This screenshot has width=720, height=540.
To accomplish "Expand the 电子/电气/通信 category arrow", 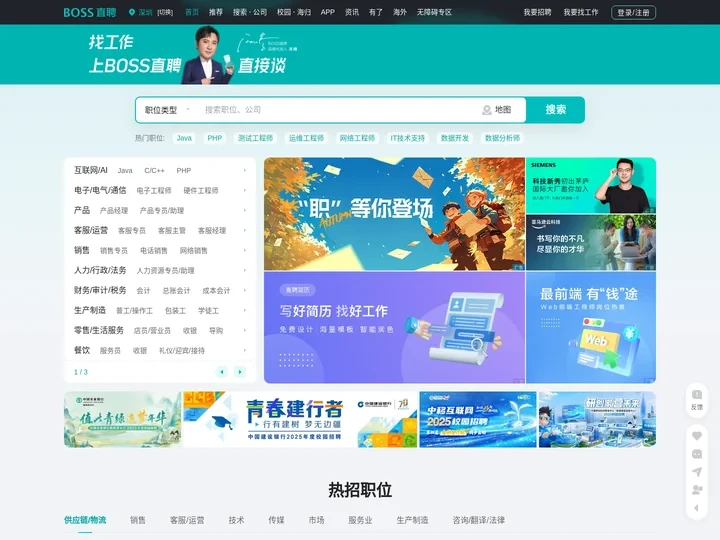I will tap(245, 190).
